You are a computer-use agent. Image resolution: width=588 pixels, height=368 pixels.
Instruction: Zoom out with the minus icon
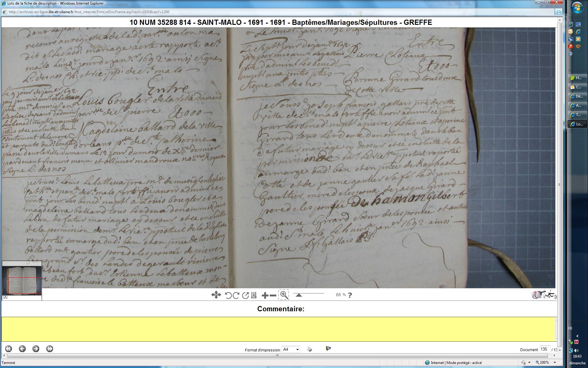pos(273,295)
